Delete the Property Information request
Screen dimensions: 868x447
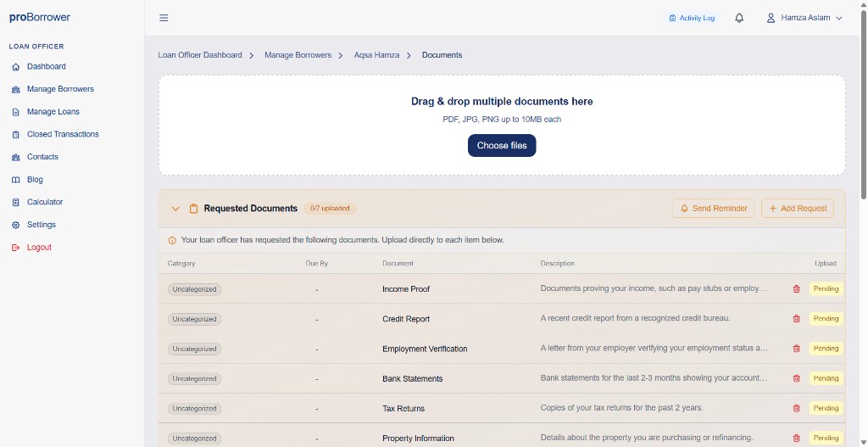point(797,438)
